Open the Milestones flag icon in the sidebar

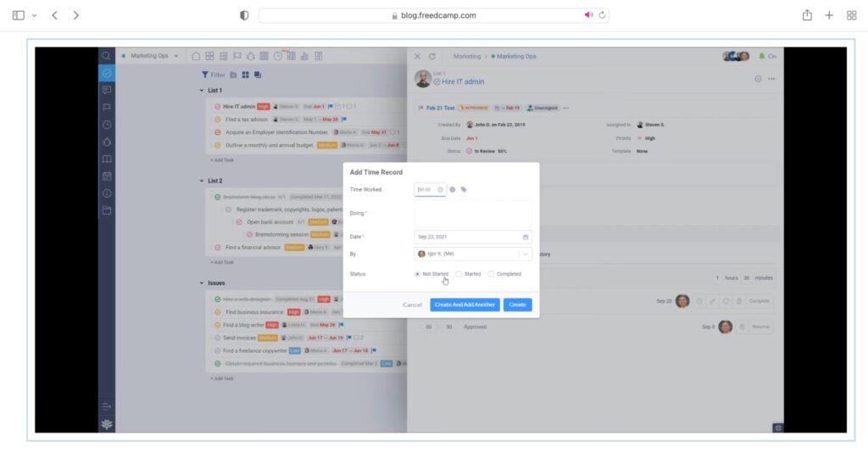107,108
